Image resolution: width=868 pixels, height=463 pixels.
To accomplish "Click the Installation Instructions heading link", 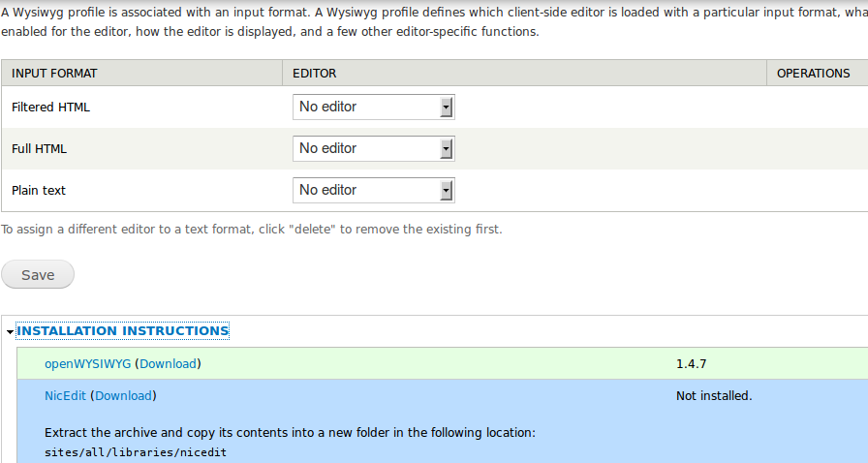I will [123, 331].
